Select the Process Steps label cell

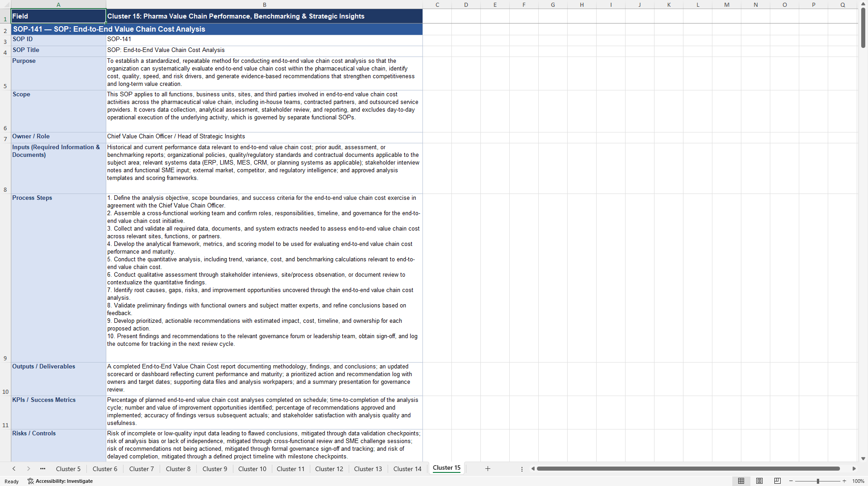pyautogui.click(x=58, y=278)
